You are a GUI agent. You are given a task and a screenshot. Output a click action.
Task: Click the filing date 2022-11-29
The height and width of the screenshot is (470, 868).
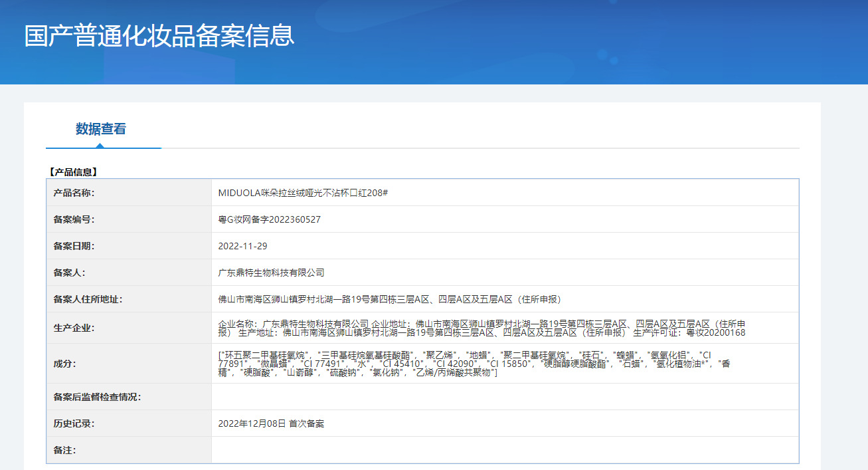242,246
